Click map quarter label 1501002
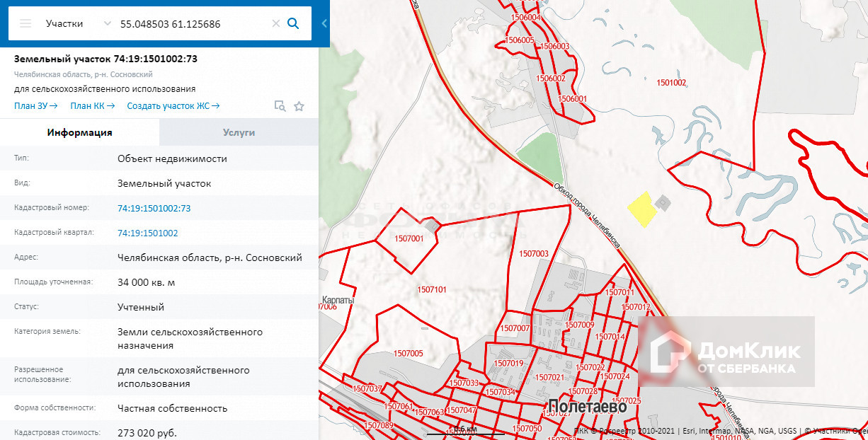The height and width of the screenshot is (440, 868). tap(672, 83)
